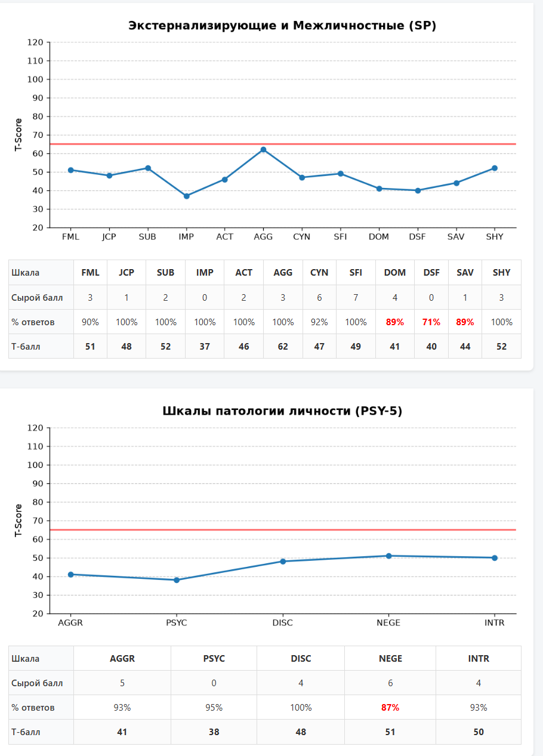Click the Сырой балл row label in SP table
This screenshot has height=756, width=543.
tap(37, 297)
